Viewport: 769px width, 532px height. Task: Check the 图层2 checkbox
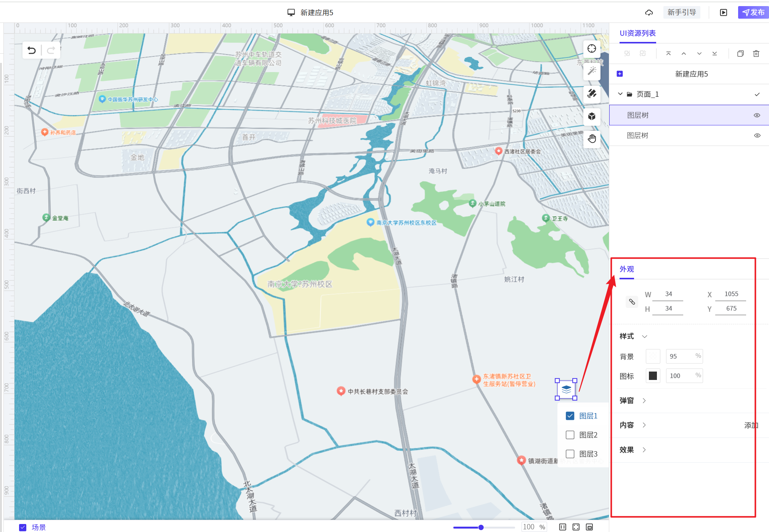(570, 435)
